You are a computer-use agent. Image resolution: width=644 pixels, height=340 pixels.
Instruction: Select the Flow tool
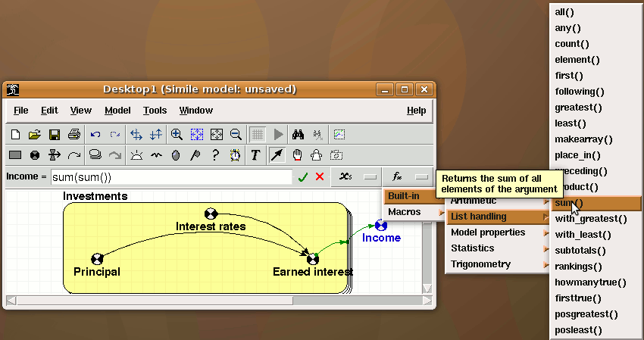tap(55, 154)
